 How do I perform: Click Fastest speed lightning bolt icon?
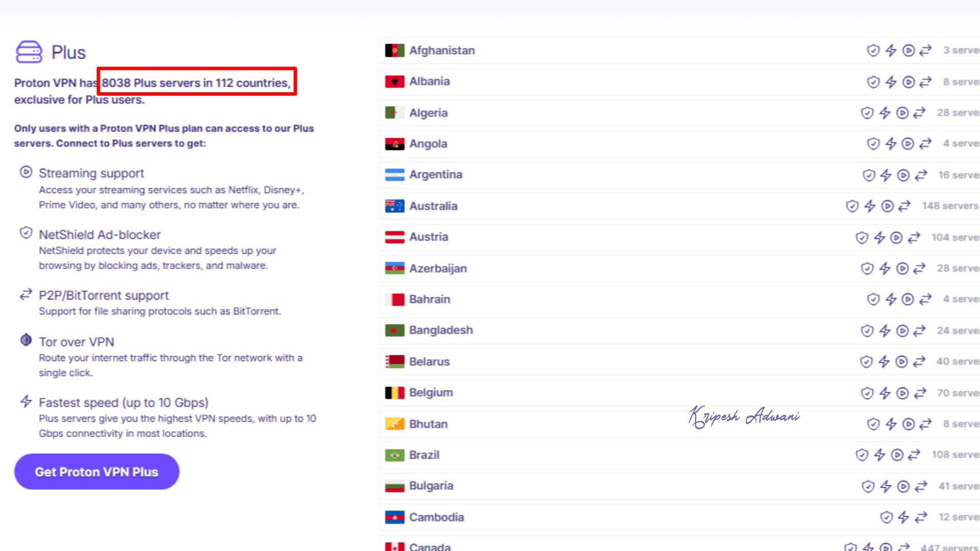point(26,401)
